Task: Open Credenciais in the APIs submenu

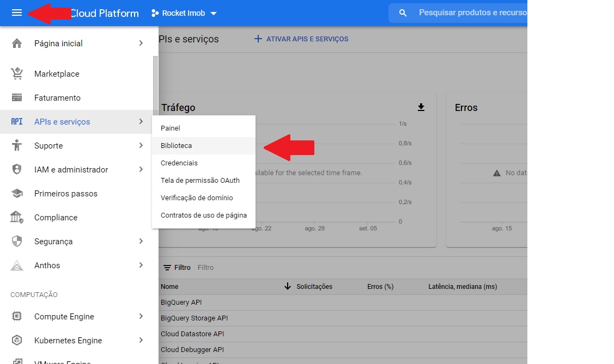Action: [x=179, y=163]
